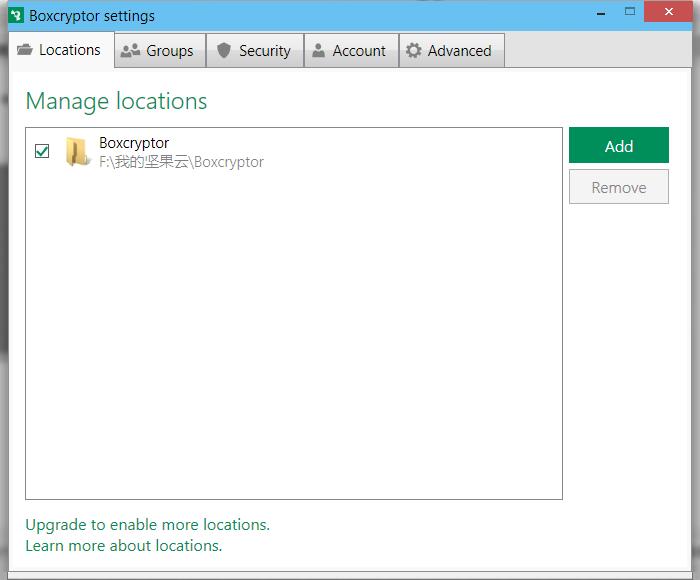Screen dimensions: 700x580
Task: Minimize the Boxcryptor settings window
Action: pyautogui.click(x=600, y=13)
